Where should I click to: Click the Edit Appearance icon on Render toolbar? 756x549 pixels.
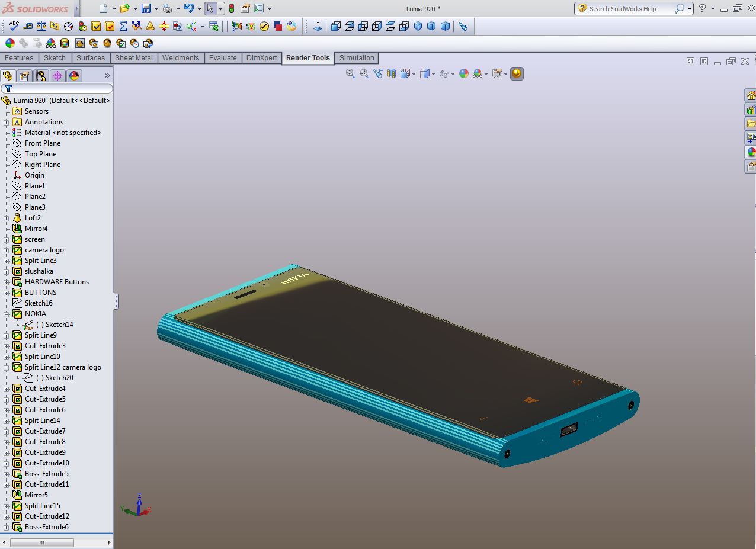pyautogui.click(x=9, y=43)
